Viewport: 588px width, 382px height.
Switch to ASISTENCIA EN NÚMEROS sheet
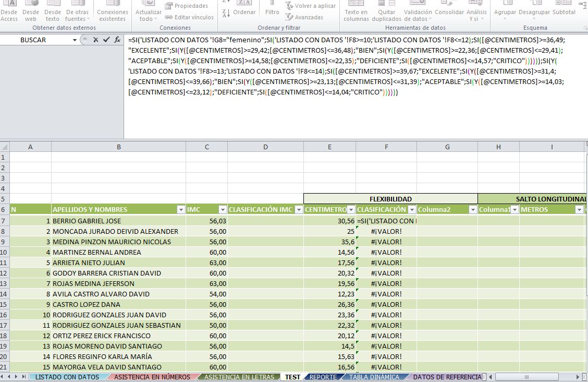pyautogui.click(x=152, y=377)
